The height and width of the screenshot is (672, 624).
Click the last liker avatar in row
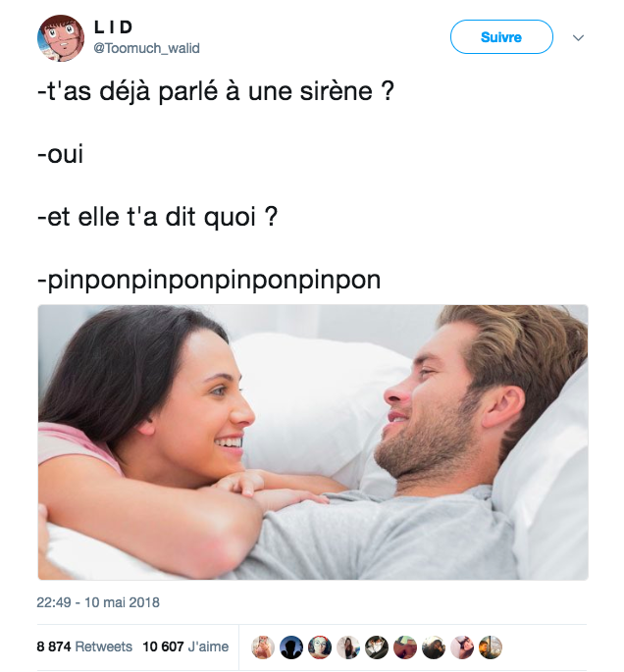click(x=491, y=647)
